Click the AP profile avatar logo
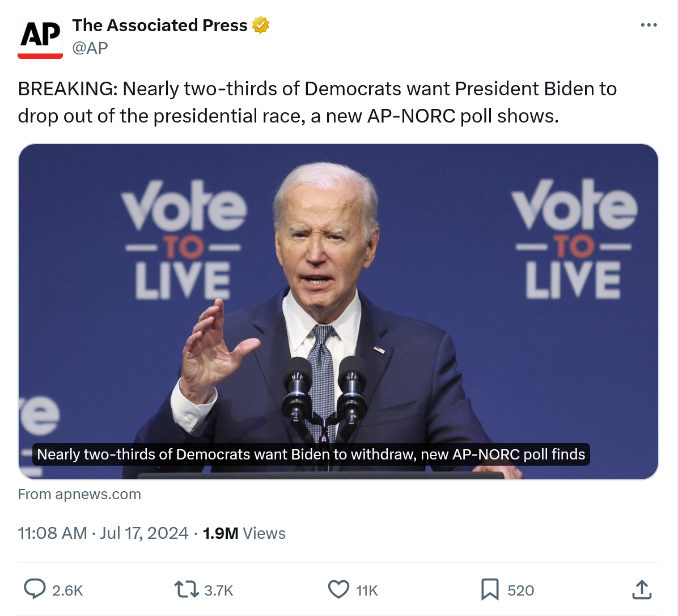This screenshot has width=678, height=616. click(40, 36)
